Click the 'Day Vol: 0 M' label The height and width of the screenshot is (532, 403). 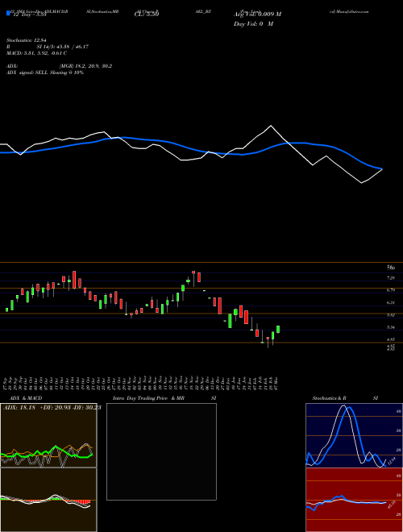point(253,24)
